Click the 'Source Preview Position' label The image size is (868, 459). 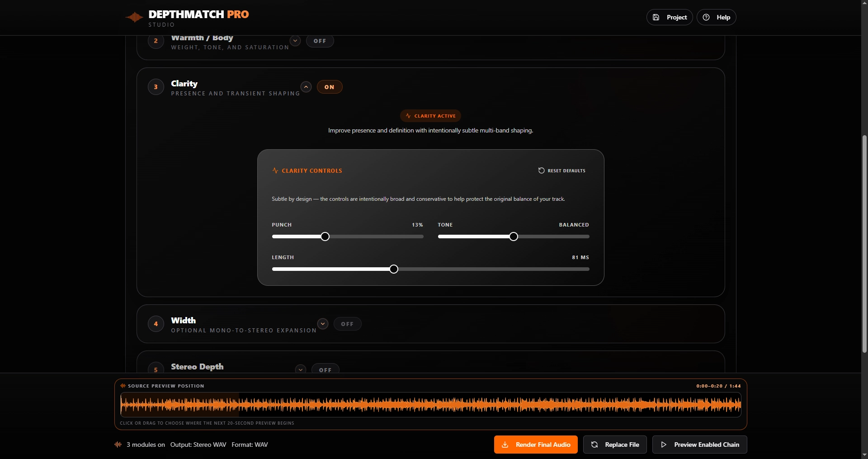click(x=166, y=386)
